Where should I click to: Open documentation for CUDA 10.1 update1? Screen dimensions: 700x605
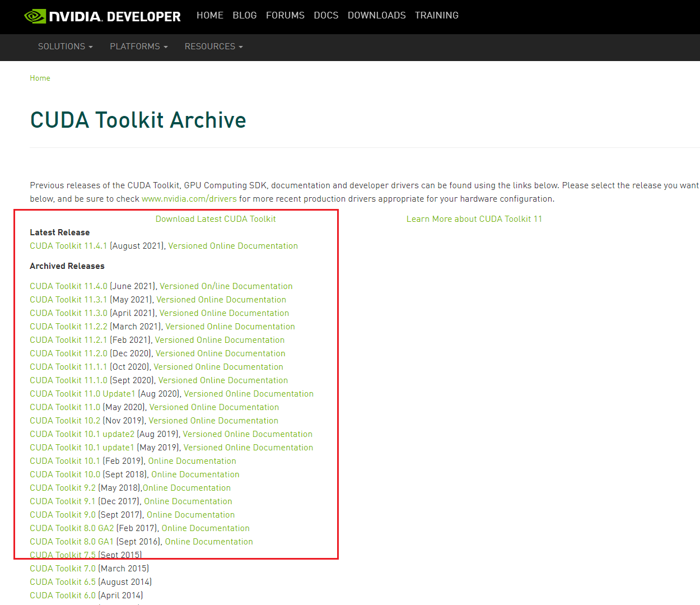click(248, 448)
